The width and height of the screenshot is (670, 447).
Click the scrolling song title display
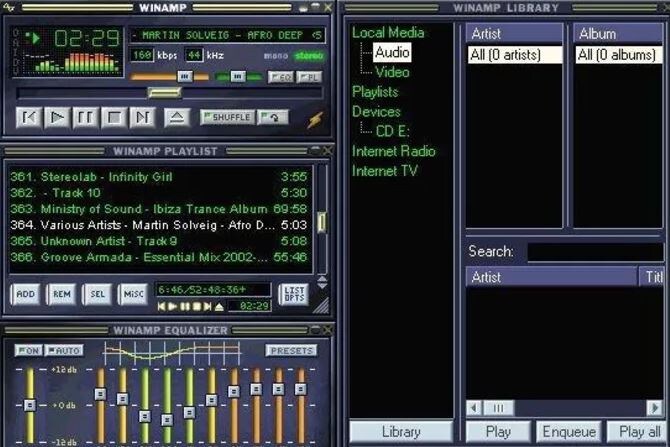point(227,35)
